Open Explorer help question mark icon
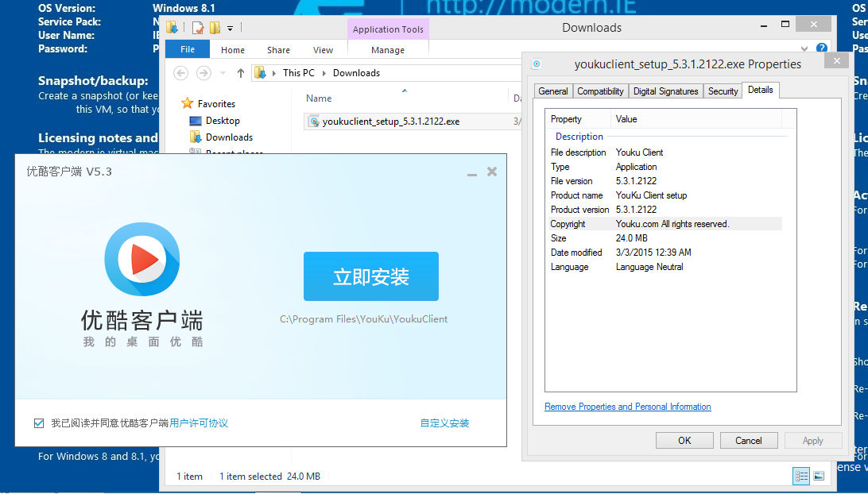868x494 pixels. [x=822, y=48]
